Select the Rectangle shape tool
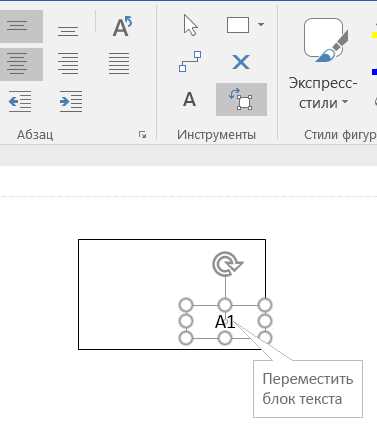Screen dimensions: 377x425 [x=238, y=25]
